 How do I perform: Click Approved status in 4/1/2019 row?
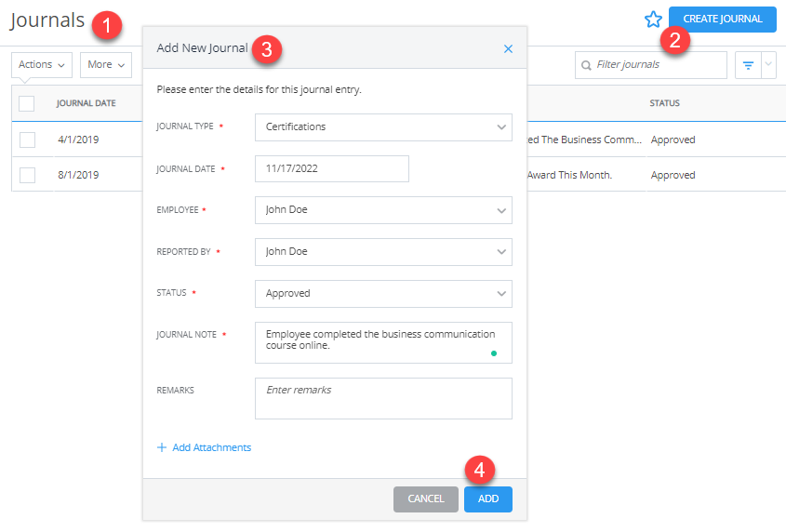click(673, 140)
